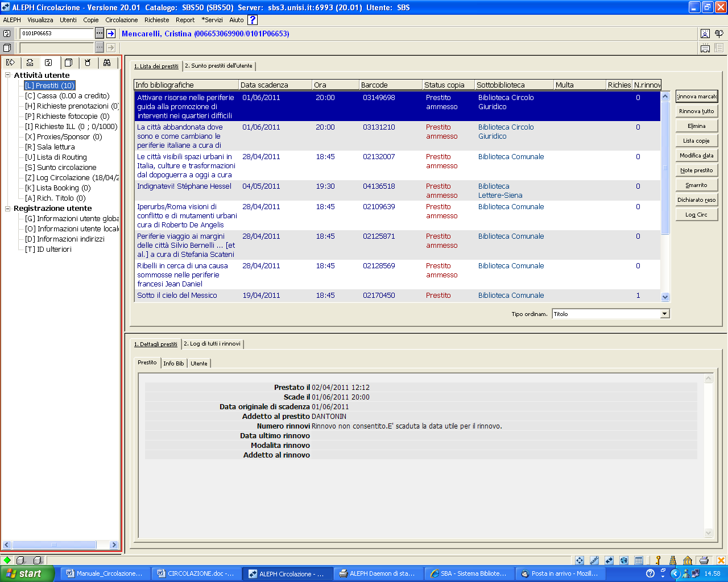This screenshot has width=728, height=582.
Task: Click the left pane horizontal scrollbar thumb
Action: pos(53,544)
